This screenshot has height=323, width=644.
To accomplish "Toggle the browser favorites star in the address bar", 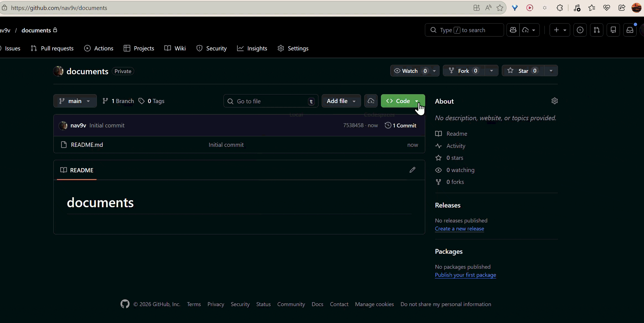I will click(x=500, y=8).
